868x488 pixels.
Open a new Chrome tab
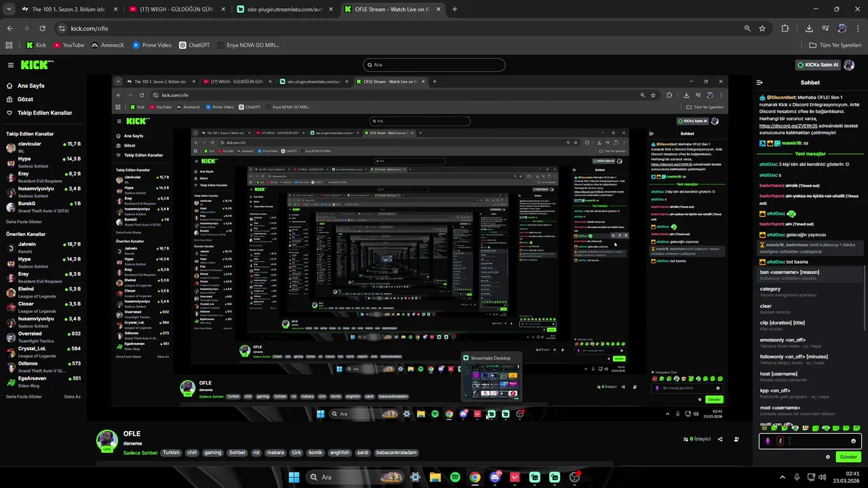(454, 9)
